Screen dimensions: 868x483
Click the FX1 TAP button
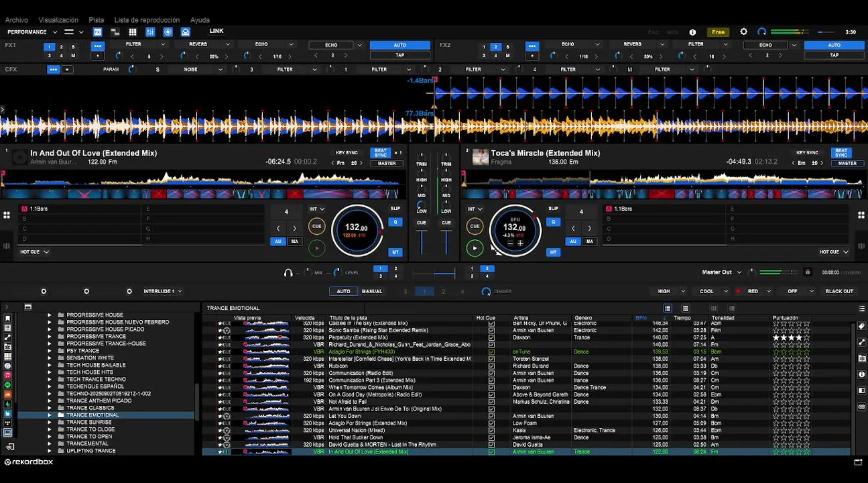[x=400, y=55]
